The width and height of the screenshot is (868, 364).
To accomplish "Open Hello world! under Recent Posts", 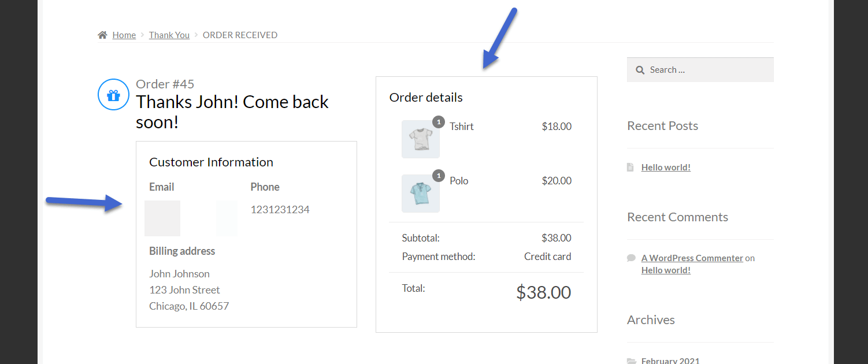I will point(666,168).
